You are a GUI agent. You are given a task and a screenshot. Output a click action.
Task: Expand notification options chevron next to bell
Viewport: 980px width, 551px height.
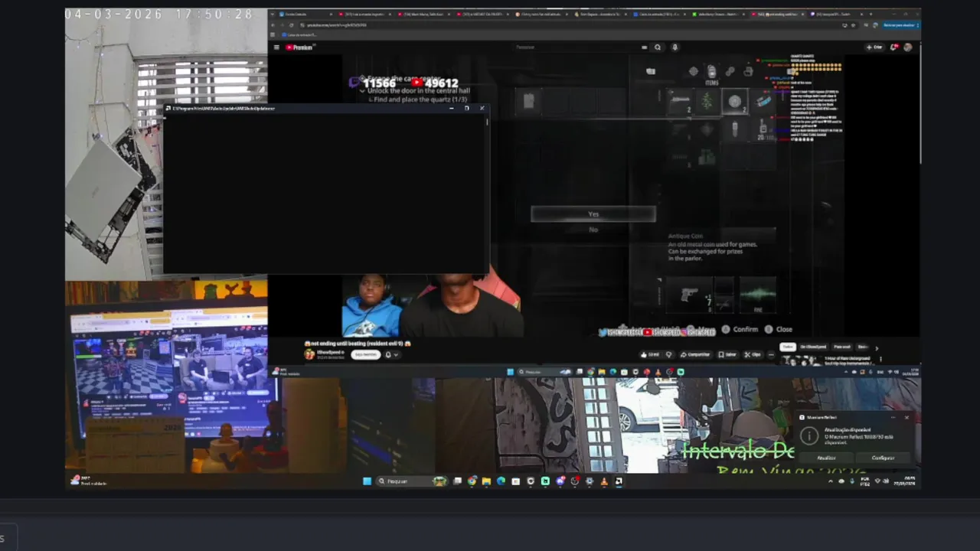click(396, 354)
